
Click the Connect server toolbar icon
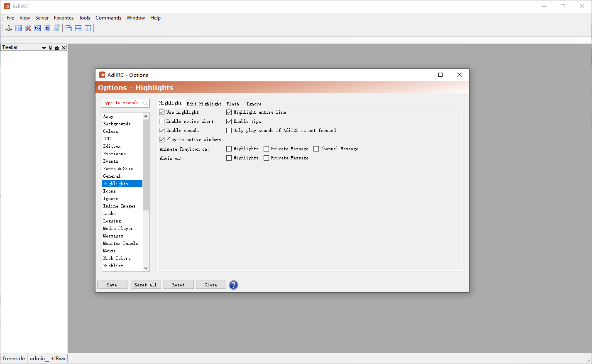tap(9, 28)
